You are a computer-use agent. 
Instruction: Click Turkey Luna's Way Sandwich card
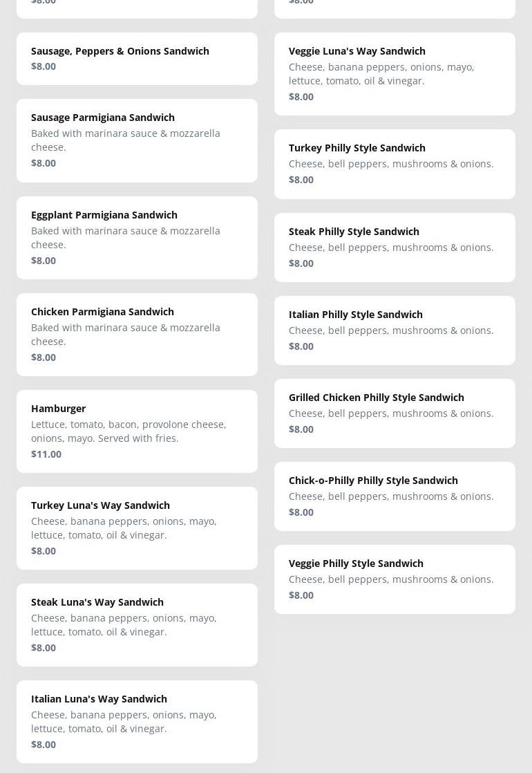(x=137, y=528)
